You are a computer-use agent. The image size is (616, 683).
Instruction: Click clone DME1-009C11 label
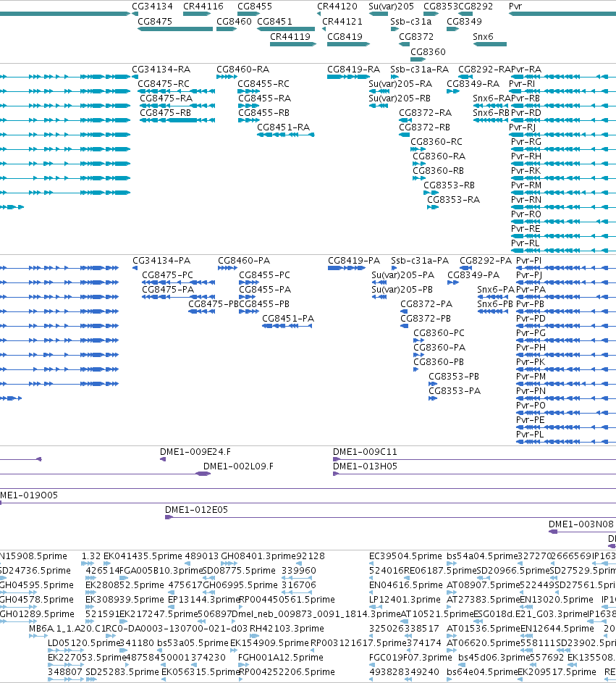pos(366,452)
